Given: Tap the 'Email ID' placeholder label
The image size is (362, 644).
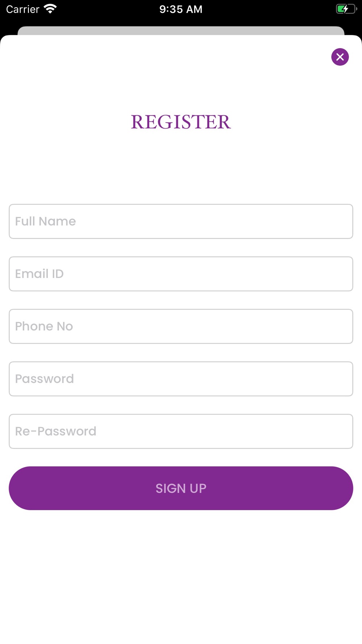Looking at the screenshot, I should (39, 274).
